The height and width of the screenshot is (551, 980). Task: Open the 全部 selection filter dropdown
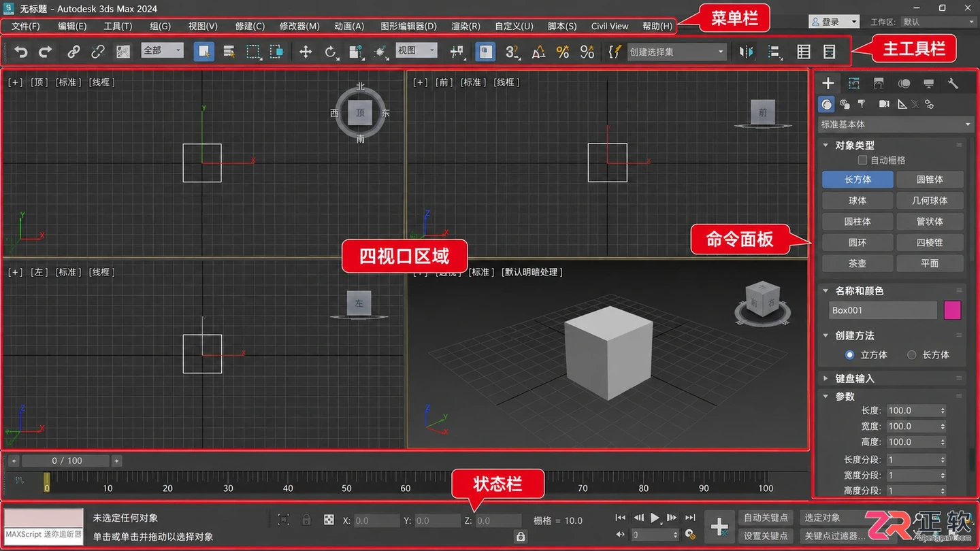pos(163,50)
